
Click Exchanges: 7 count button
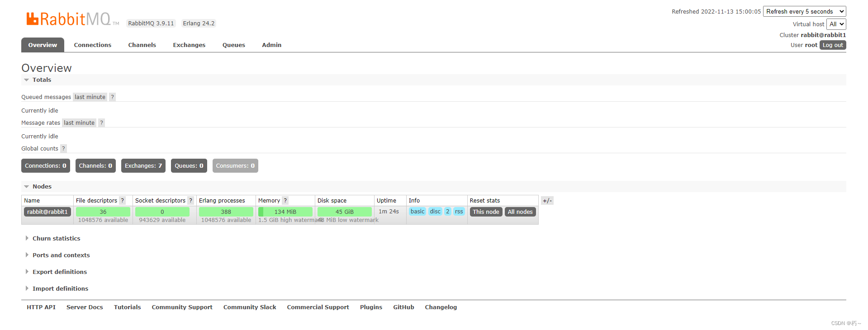point(143,165)
